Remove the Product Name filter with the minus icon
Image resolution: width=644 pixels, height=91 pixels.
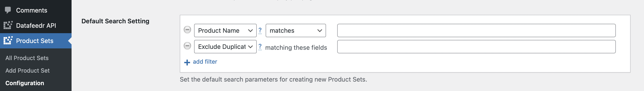(x=187, y=30)
